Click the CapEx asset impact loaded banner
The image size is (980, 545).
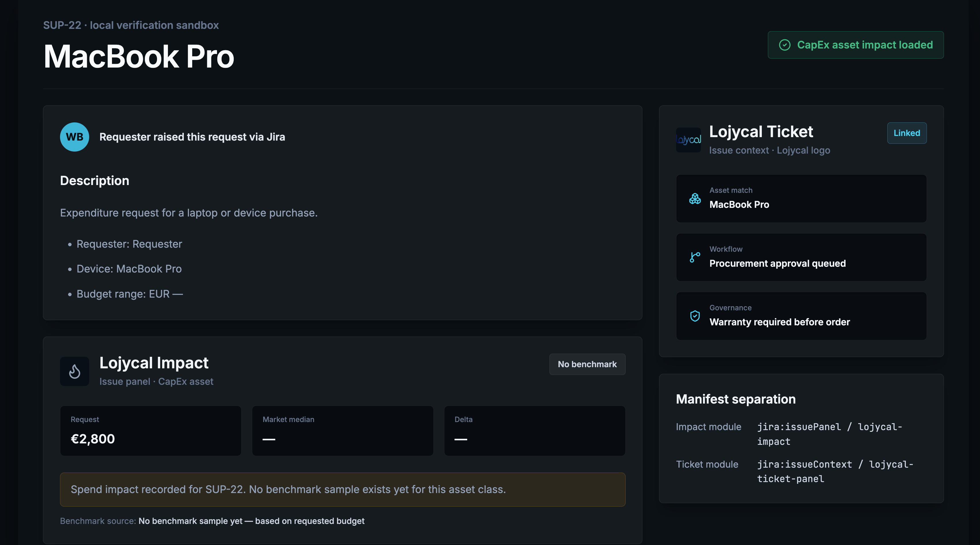pyautogui.click(x=856, y=45)
